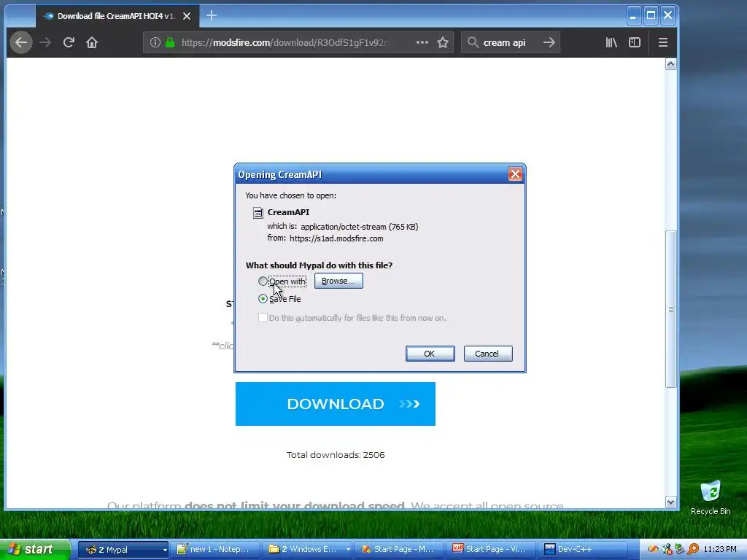Viewport: 747px width, 560px height.
Task: Minimize the Mypal browser window
Action: [x=633, y=16]
